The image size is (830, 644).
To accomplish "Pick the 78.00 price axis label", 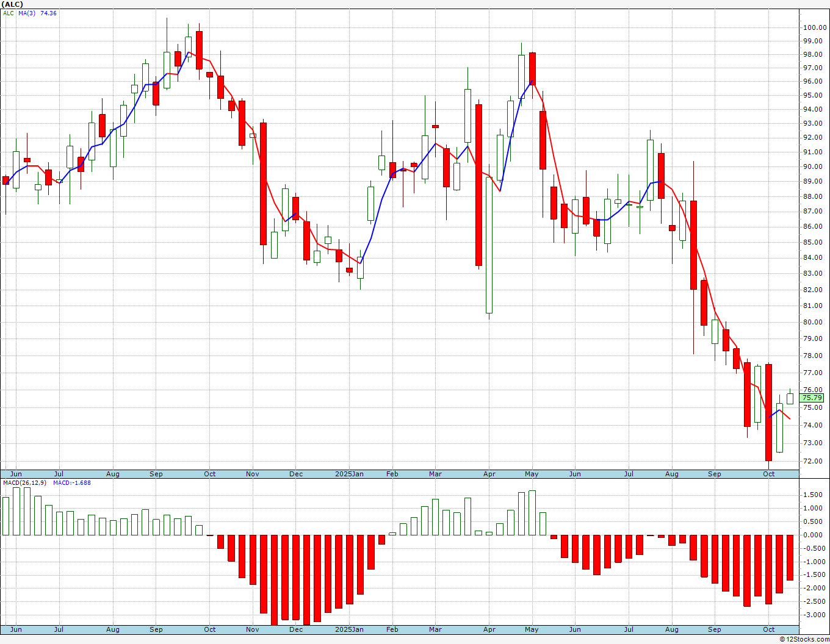I will [x=812, y=356].
